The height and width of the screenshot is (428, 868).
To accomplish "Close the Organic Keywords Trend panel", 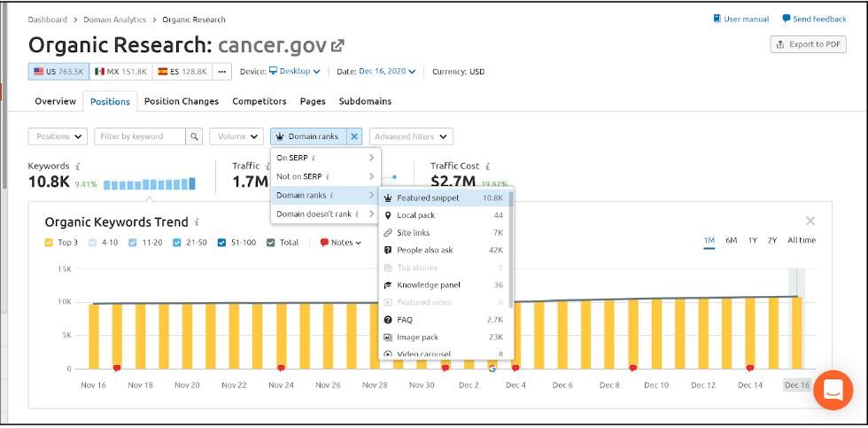I will click(810, 222).
